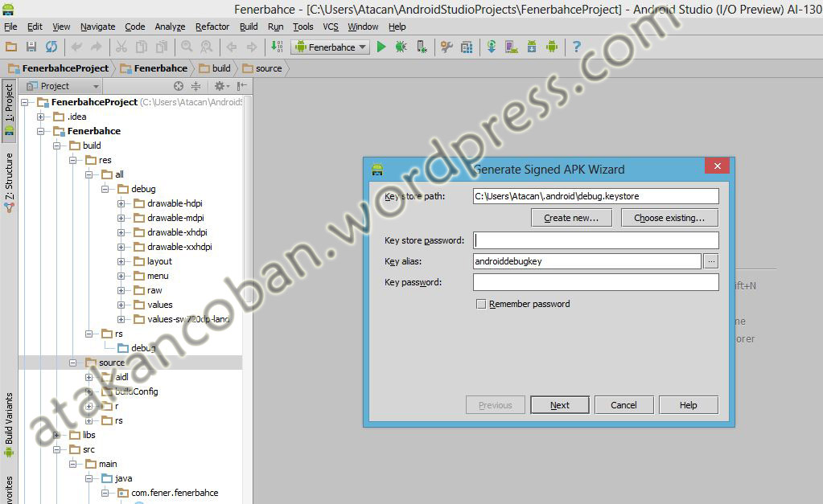Click the Cut scissors icon
823x504 pixels.
pyautogui.click(x=121, y=47)
